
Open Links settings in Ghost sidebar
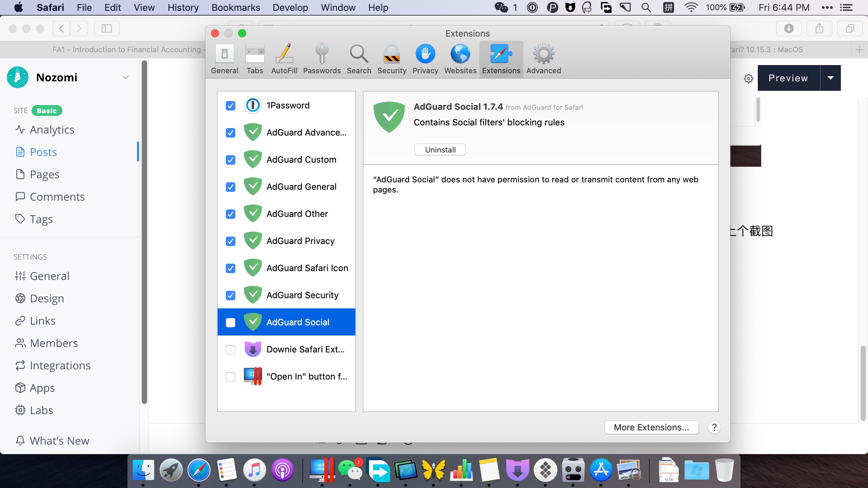35,321
